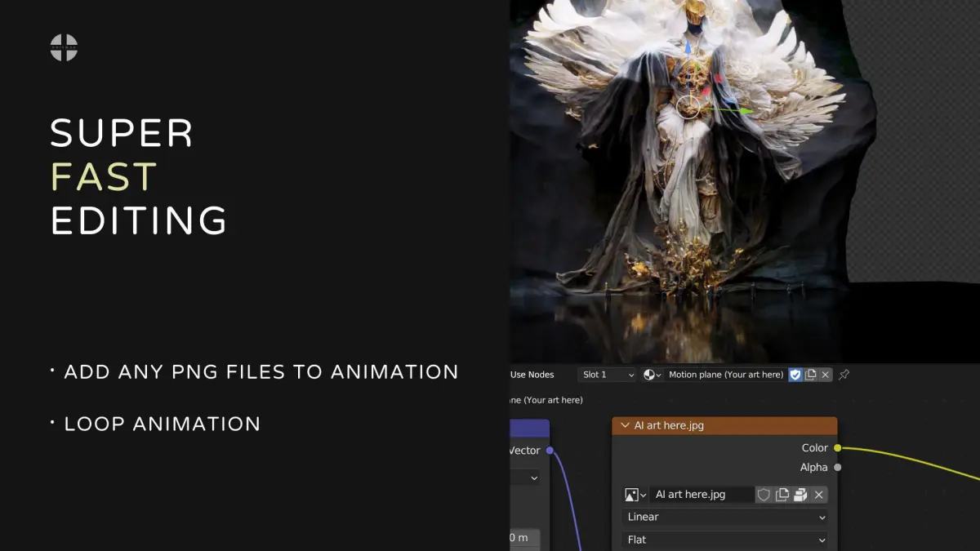The width and height of the screenshot is (980, 551).
Task: Open image with the folder icon
Action: [800, 495]
